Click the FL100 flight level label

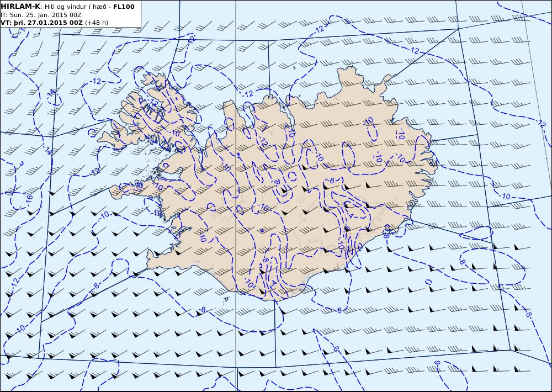(124, 7)
